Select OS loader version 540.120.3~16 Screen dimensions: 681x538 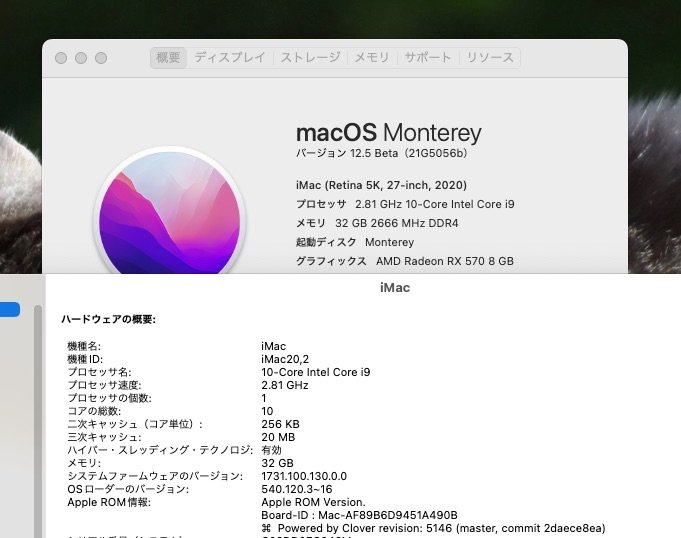[x=297, y=489]
